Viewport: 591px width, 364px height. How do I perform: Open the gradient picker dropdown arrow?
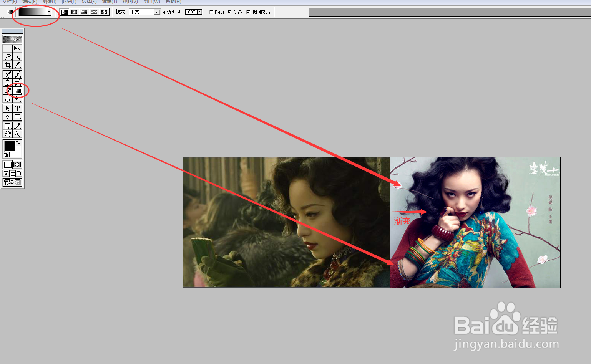point(49,12)
